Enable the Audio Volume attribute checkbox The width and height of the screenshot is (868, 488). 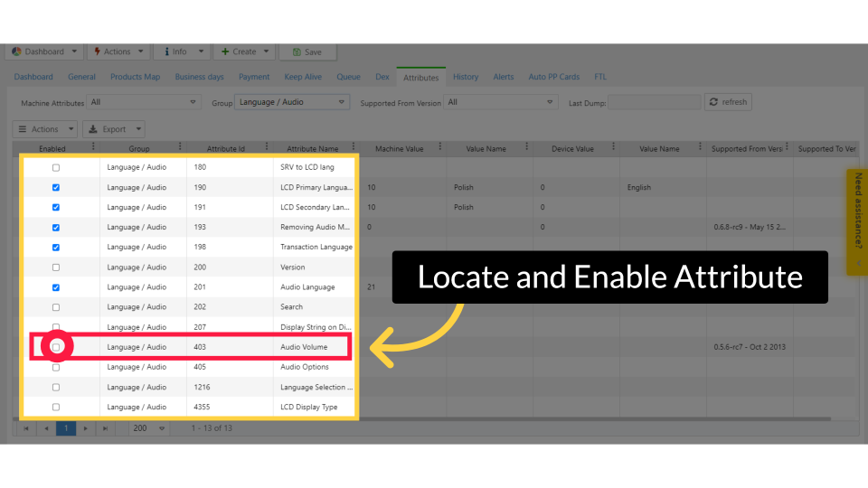point(56,347)
